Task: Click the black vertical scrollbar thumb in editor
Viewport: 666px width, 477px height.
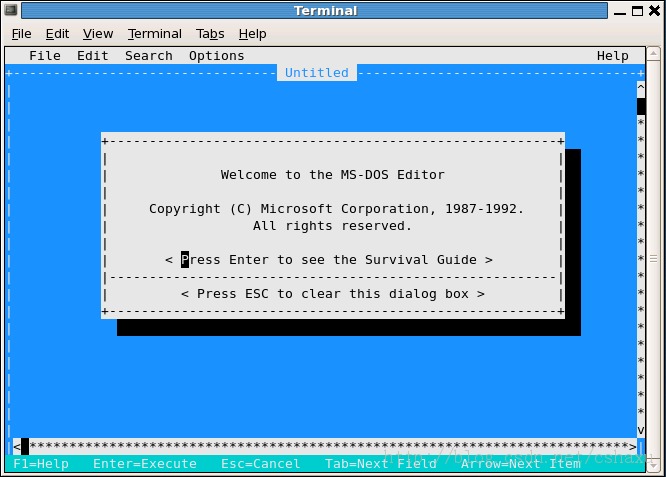Action: click(x=641, y=106)
